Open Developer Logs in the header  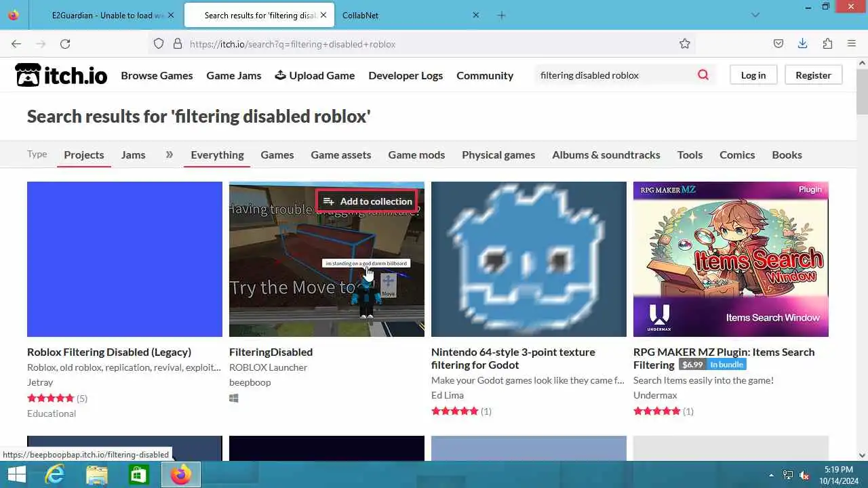[406, 75]
